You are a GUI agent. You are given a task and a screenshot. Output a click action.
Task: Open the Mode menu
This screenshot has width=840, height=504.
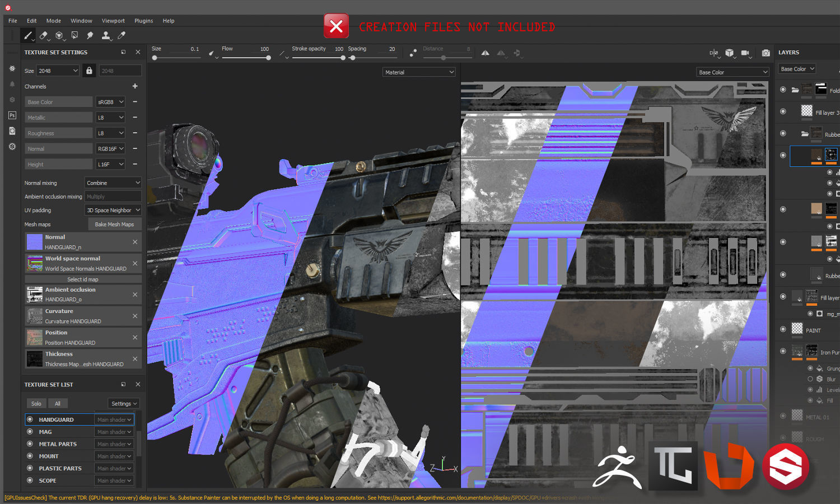[54, 21]
